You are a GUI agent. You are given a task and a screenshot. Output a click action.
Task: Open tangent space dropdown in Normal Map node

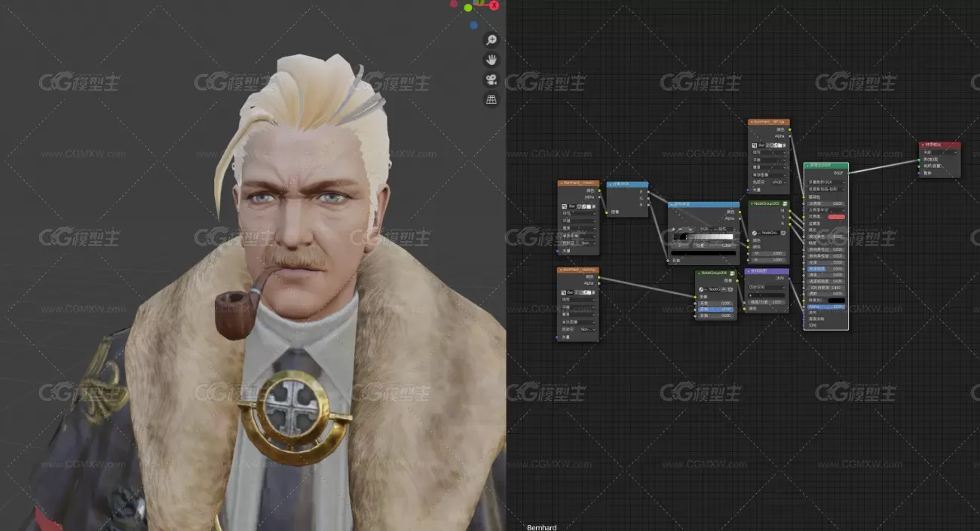coord(767,288)
